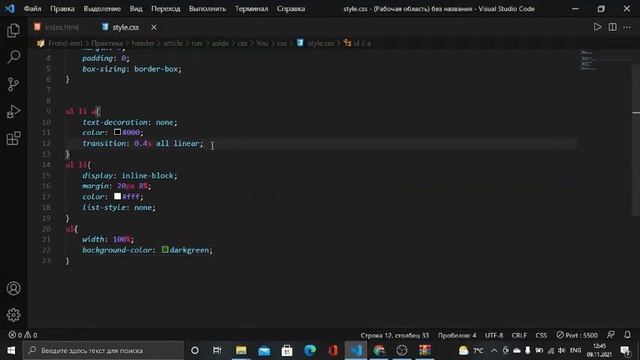
Task: Open the Explorer view in the activity bar
Action: pyautogui.click(x=13, y=31)
